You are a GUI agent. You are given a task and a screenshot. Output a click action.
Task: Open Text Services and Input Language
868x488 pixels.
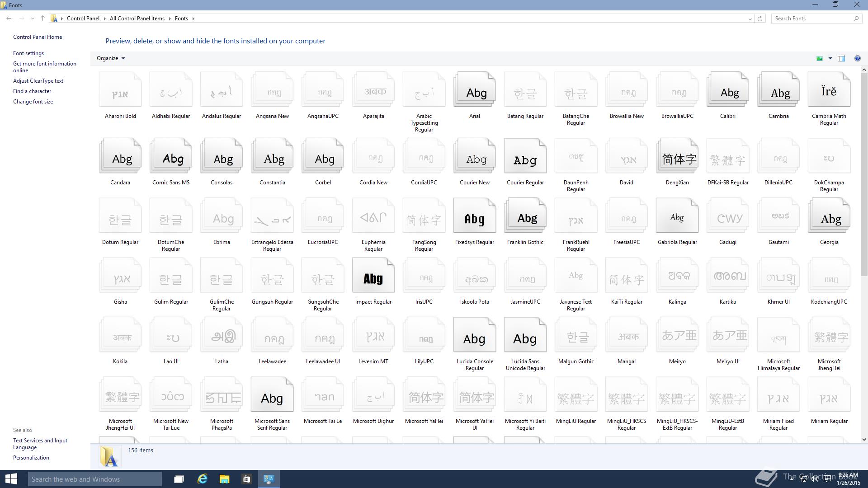(40, 444)
